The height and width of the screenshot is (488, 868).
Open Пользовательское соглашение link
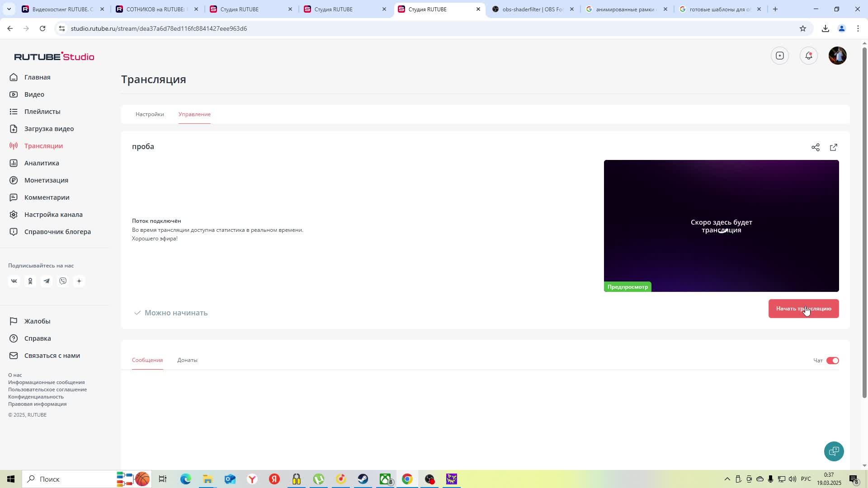pyautogui.click(x=48, y=389)
